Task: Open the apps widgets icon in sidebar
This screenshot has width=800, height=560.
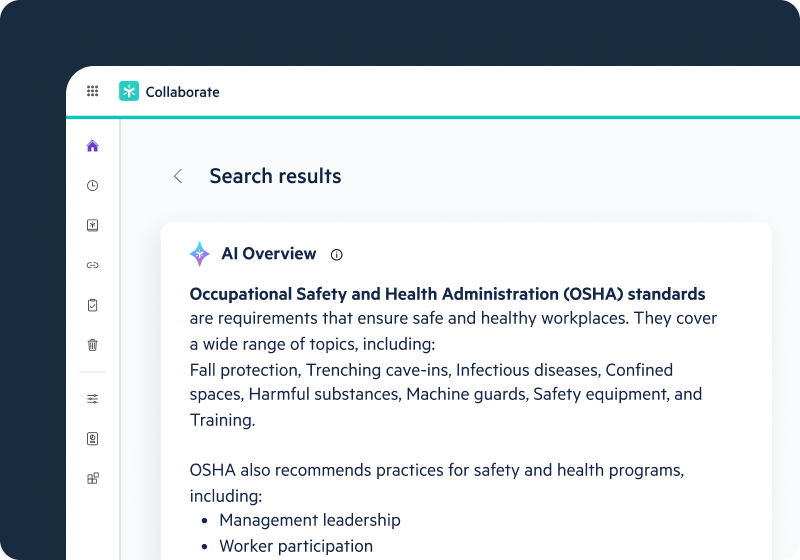Action: [x=93, y=478]
